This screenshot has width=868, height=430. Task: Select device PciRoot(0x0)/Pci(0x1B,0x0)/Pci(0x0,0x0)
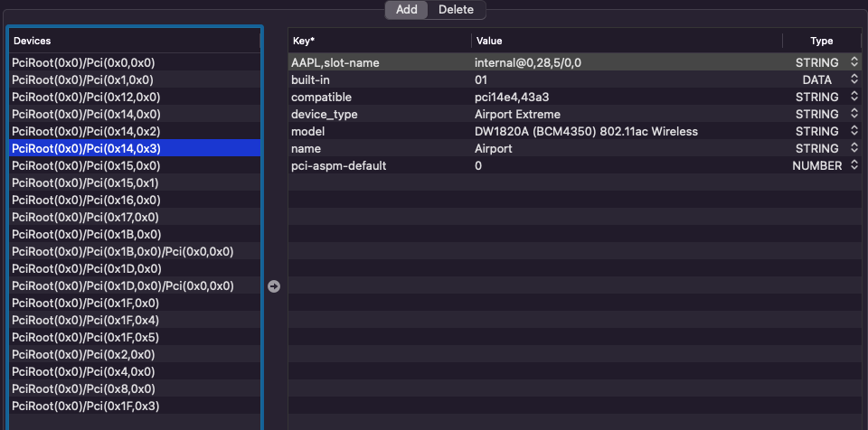pyautogui.click(x=122, y=252)
